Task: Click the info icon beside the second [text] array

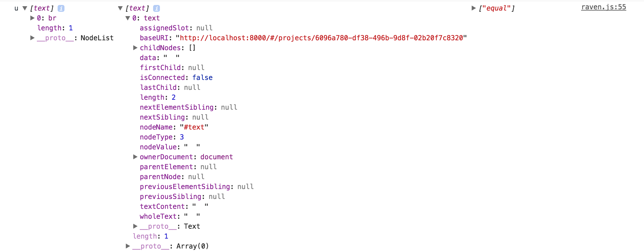Action: [x=157, y=8]
